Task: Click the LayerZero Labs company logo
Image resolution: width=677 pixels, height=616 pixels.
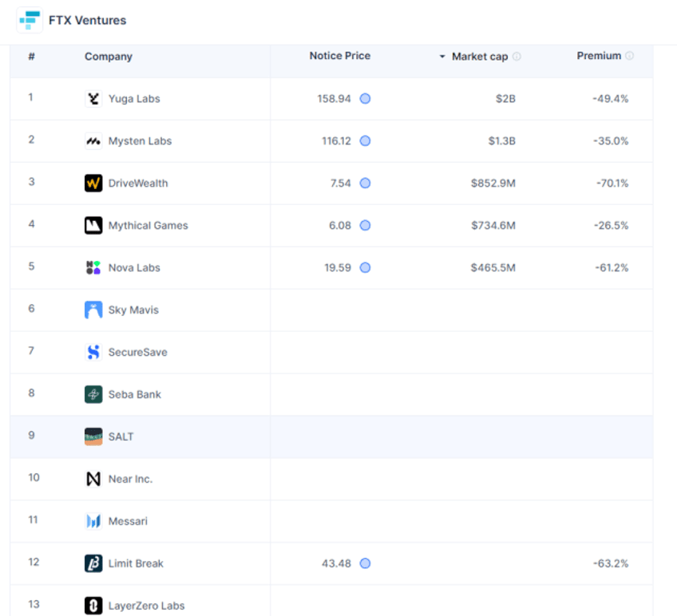Action: tap(93, 606)
